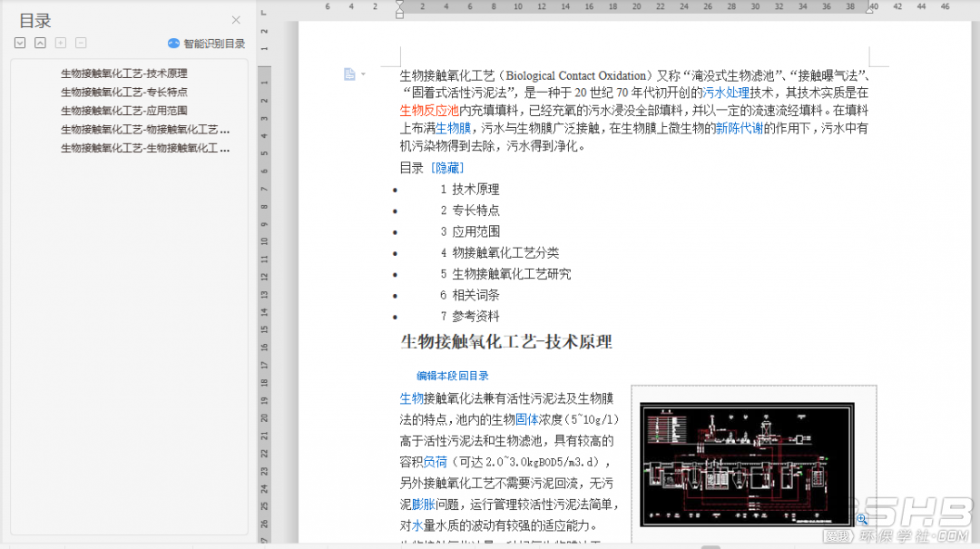Click the 智能识别目录 button
Screen dimensions: 980x549
pos(206,44)
